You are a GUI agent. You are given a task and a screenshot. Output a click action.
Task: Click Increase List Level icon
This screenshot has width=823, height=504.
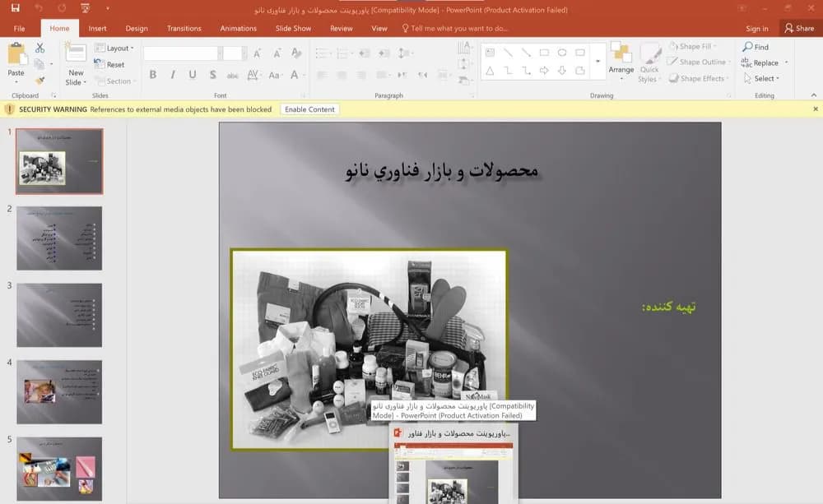point(384,53)
